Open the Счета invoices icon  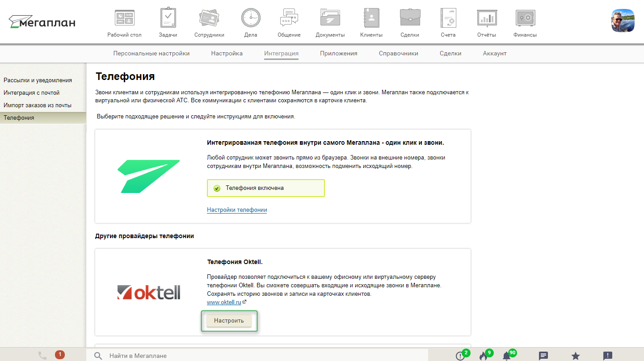(448, 18)
